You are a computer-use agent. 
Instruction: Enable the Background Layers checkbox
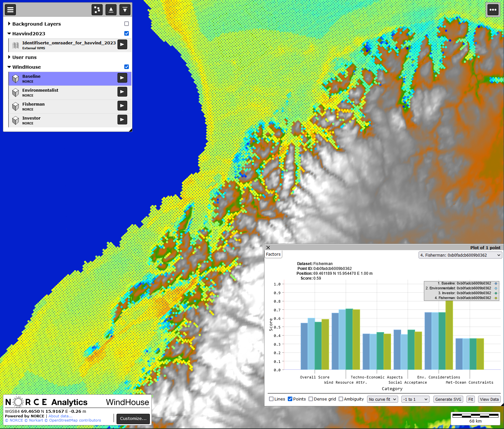point(127,24)
